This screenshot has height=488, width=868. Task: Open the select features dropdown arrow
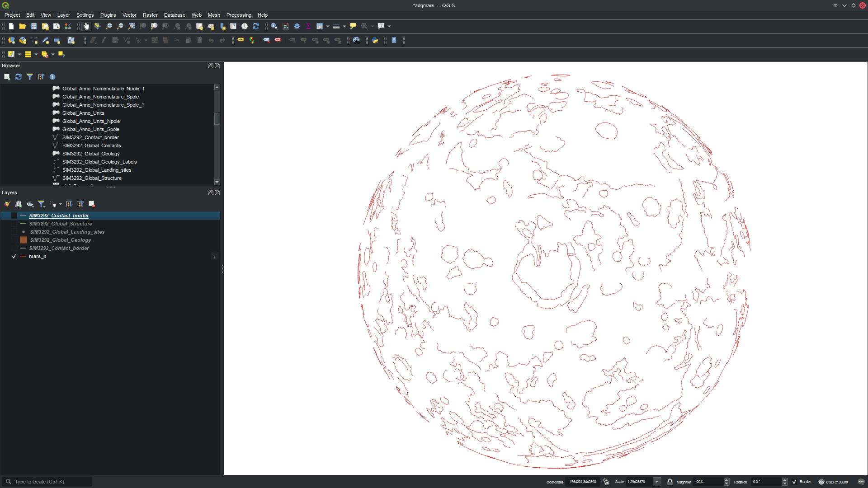(19, 54)
